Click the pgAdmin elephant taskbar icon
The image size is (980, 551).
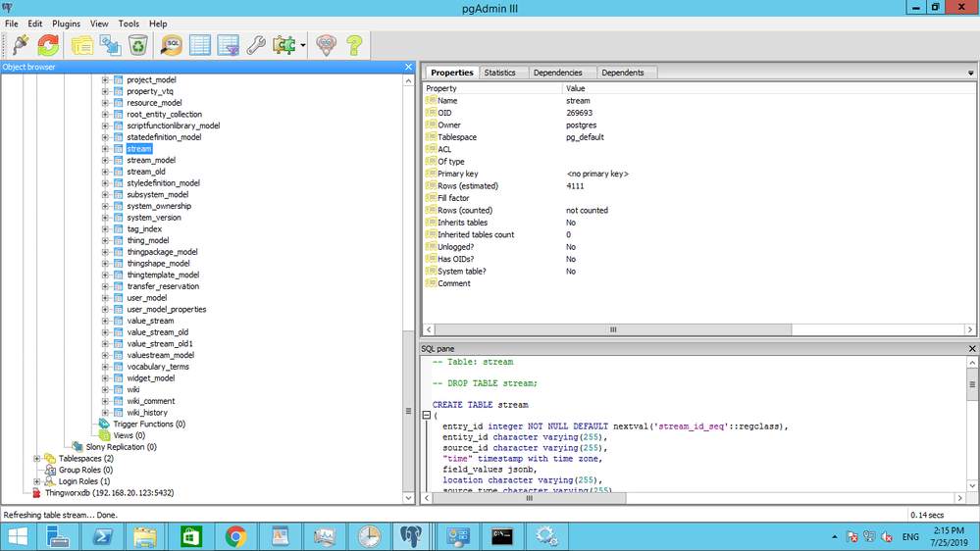411,536
